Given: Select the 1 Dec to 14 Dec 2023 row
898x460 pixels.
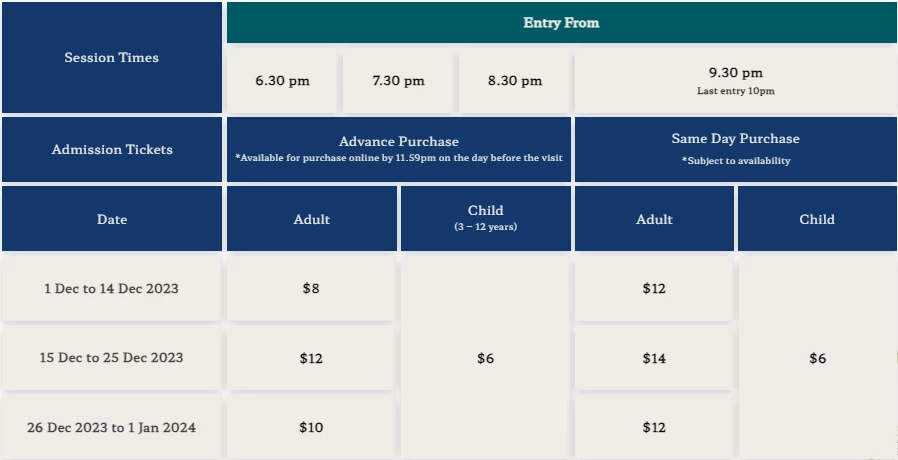Looking at the screenshot, I should click(x=112, y=288).
